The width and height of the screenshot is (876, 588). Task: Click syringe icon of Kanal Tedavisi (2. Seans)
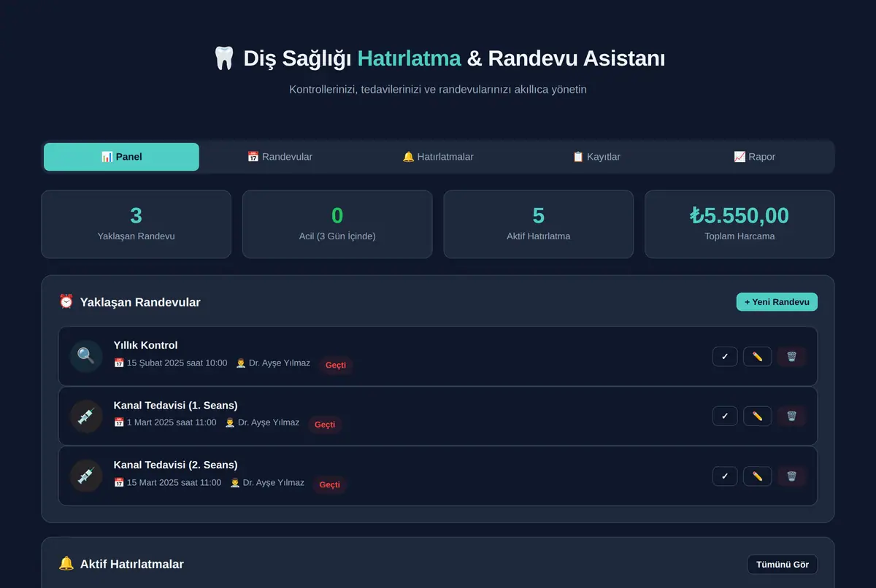86,476
